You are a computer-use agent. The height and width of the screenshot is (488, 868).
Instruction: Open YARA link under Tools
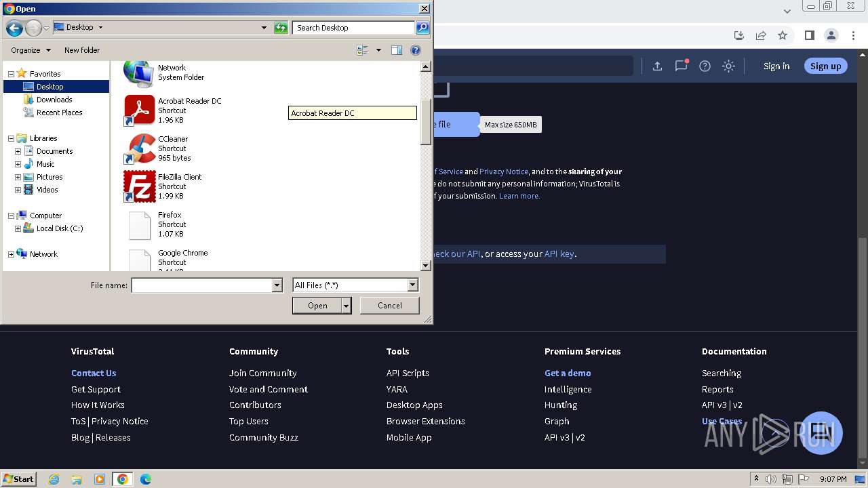pyautogui.click(x=397, y=389)
